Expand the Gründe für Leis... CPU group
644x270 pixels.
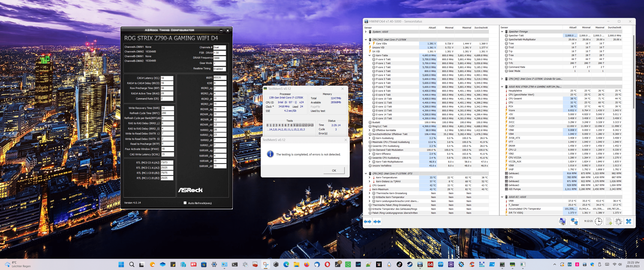502,79
